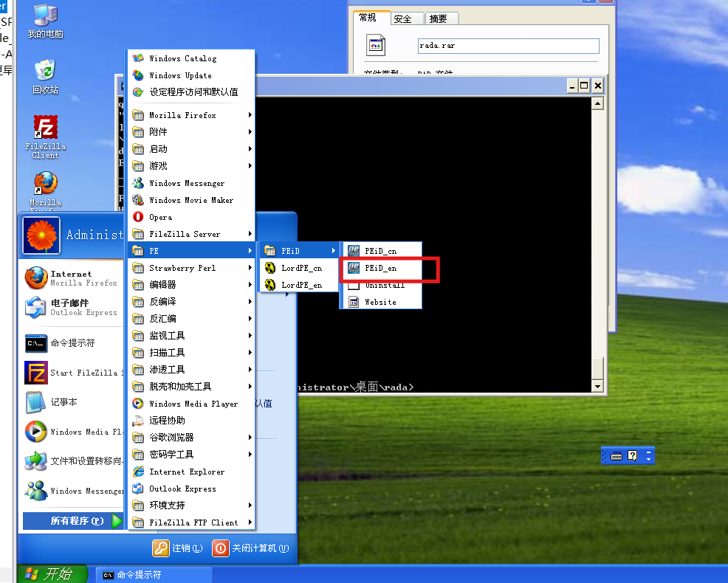Open the FileZilla FTP Client submenu

coord(191,522)
